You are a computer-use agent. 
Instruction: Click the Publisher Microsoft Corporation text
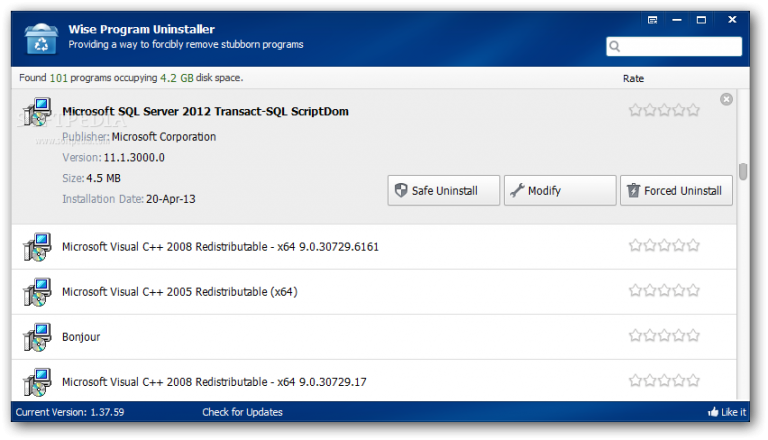pos(139,137)
